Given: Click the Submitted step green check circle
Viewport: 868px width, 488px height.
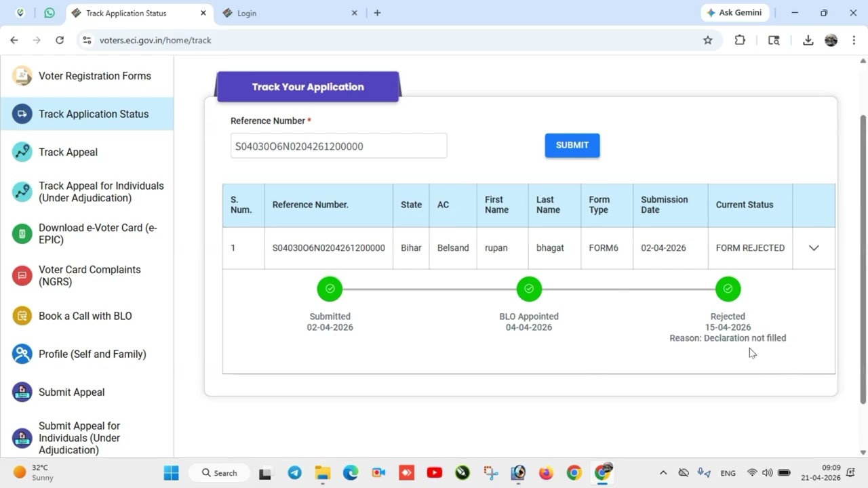Looking at the screenshot, I should point(330,289).
